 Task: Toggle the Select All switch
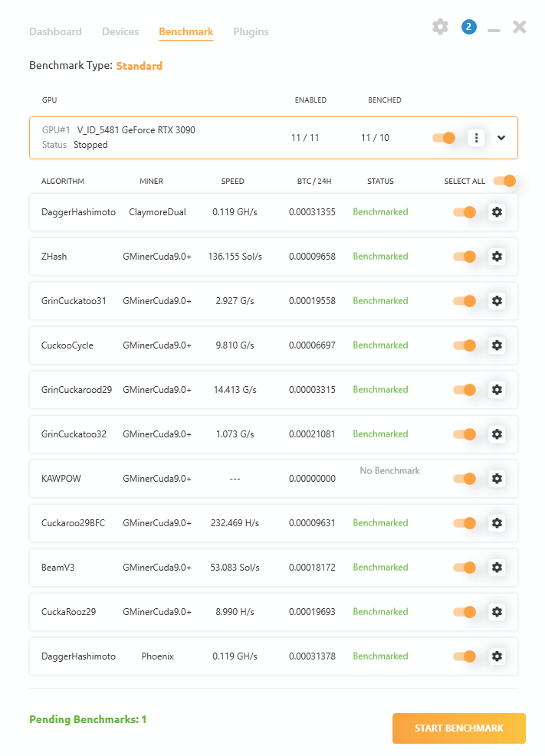coord(504,182)
